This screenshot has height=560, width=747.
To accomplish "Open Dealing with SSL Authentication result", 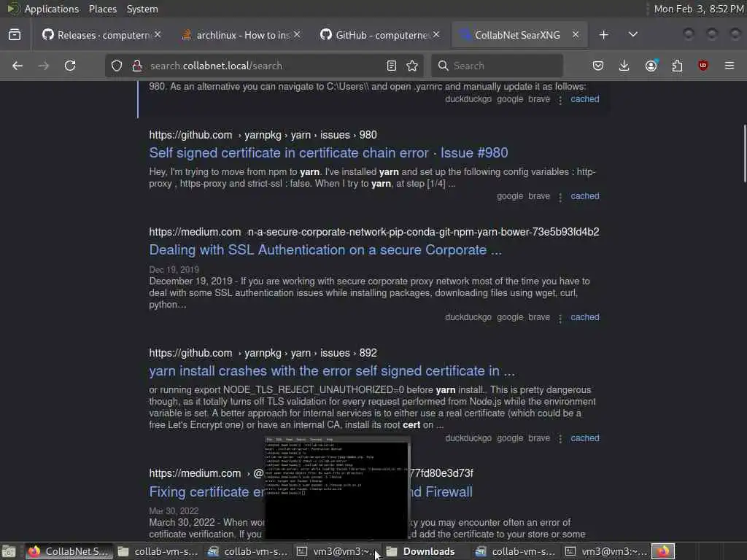I will click(x=325, y=250).
